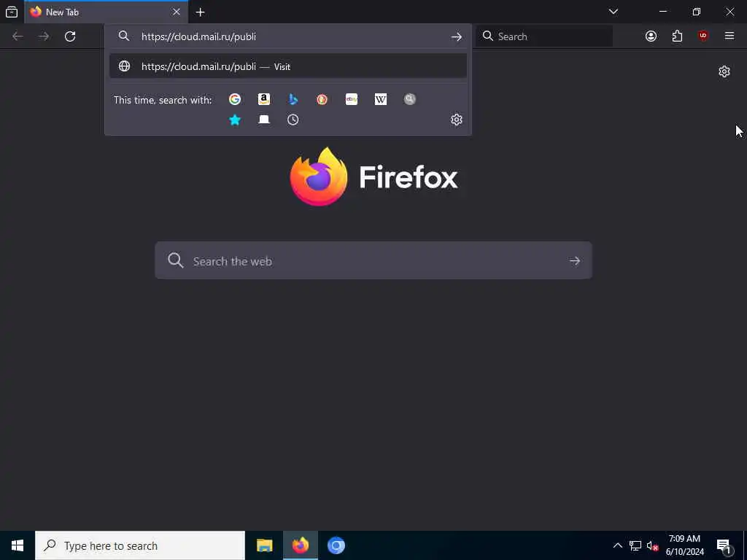747x560 pixels.
Task: Click the Windows taskbar search box
Action: click(140, 545)
